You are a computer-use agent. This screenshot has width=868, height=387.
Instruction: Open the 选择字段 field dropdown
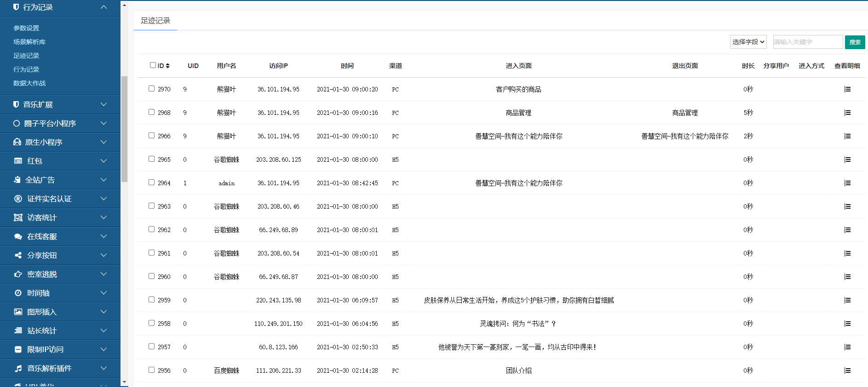click(748, 42)
